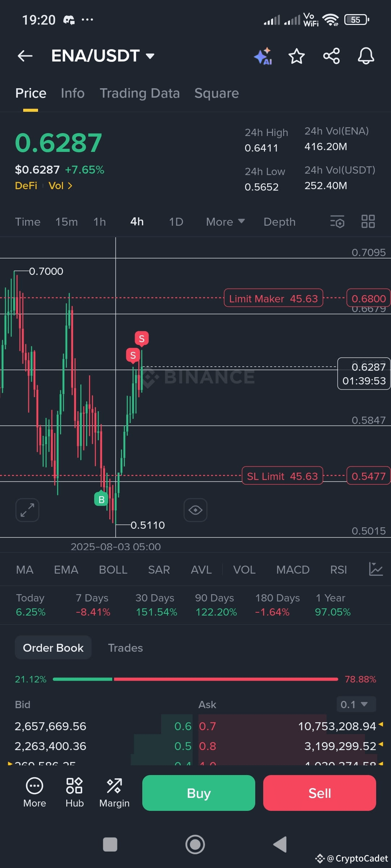Go back using the top-left arrow

[25, 56]
